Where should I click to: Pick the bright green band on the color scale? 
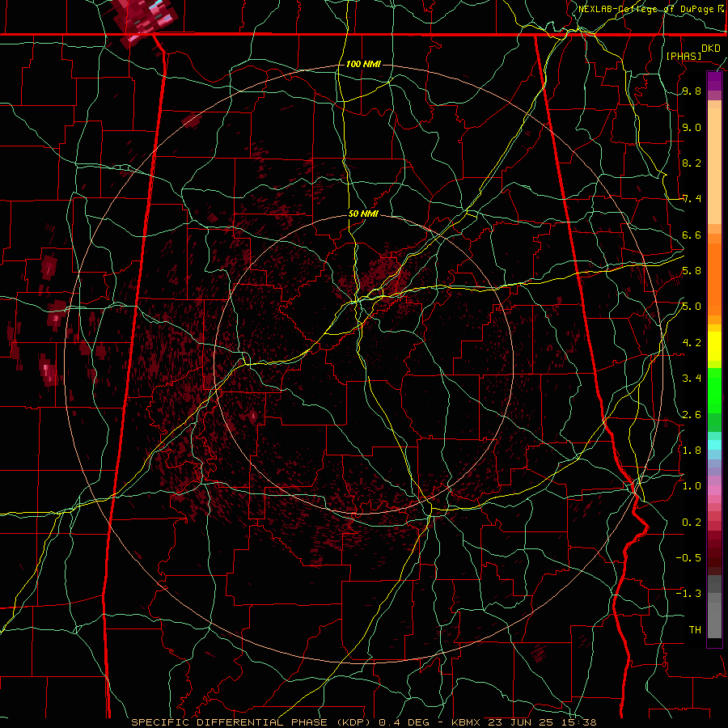tap(714, 390)
